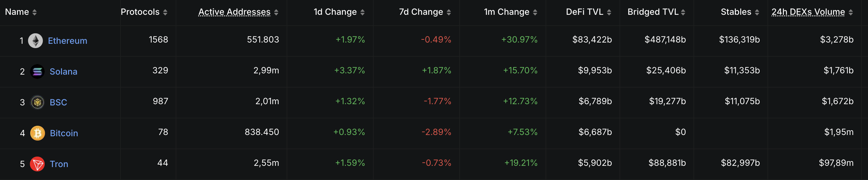Screen dimensions: 868x180
Task: Click the Solana logo icon
Action: coord(37,72)
